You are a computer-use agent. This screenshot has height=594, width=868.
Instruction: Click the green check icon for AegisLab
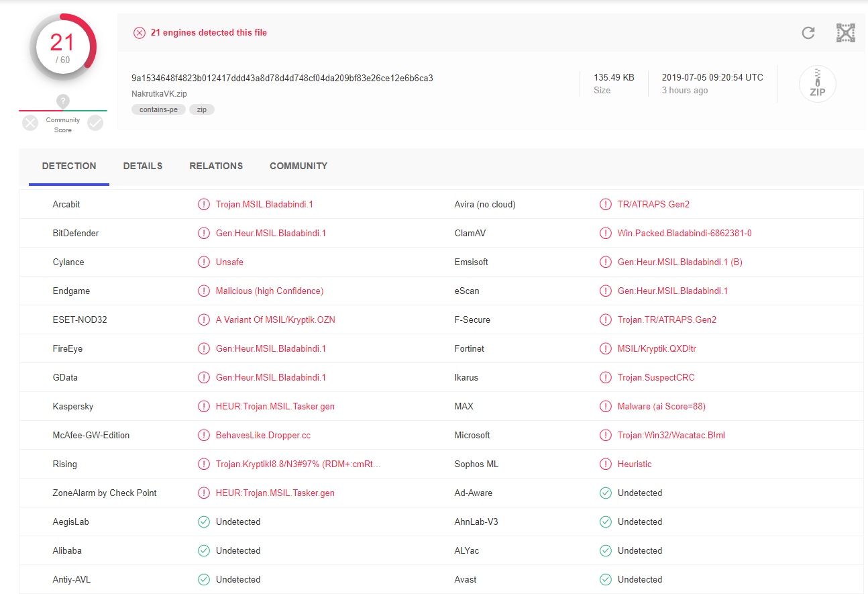click(x=204, y=522)
